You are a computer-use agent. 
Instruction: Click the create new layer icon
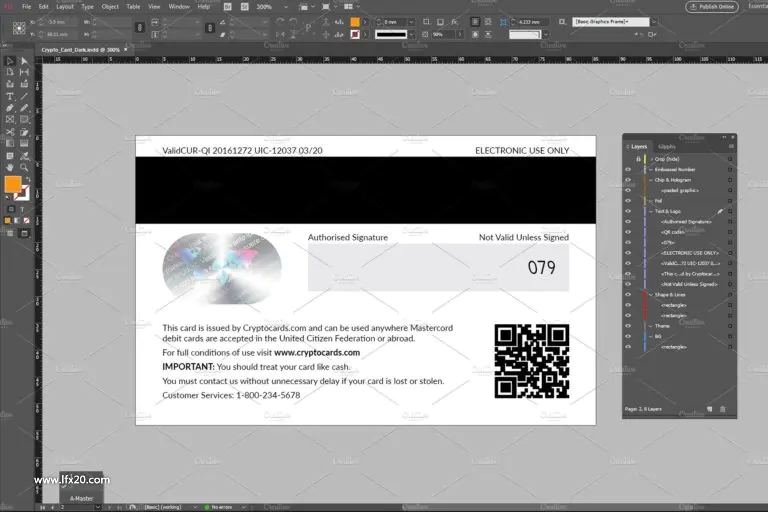tap(709, 409)
